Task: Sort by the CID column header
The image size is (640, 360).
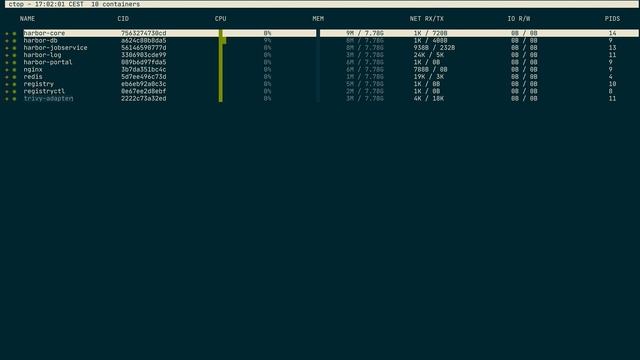Action: (x=123, y=19)
